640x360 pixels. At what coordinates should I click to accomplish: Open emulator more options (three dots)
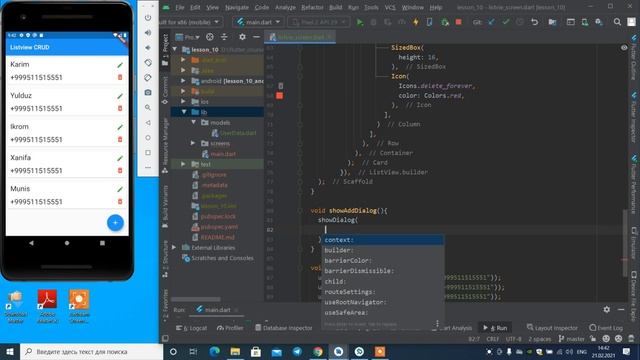(x=148, y=167)
